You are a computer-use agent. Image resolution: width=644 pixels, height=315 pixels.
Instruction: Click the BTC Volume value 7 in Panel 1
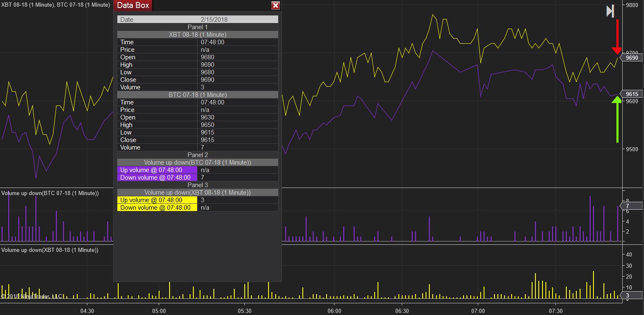tap(203, 147)
